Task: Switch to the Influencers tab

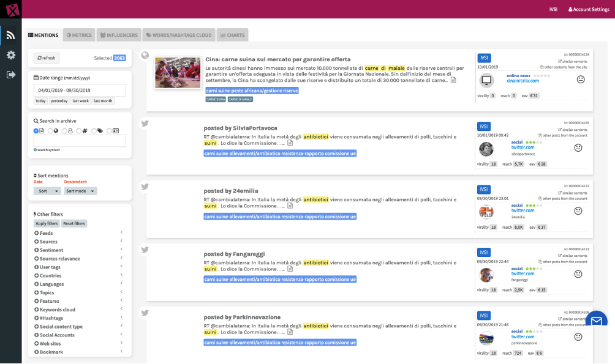Action: [x=118, y=35]
